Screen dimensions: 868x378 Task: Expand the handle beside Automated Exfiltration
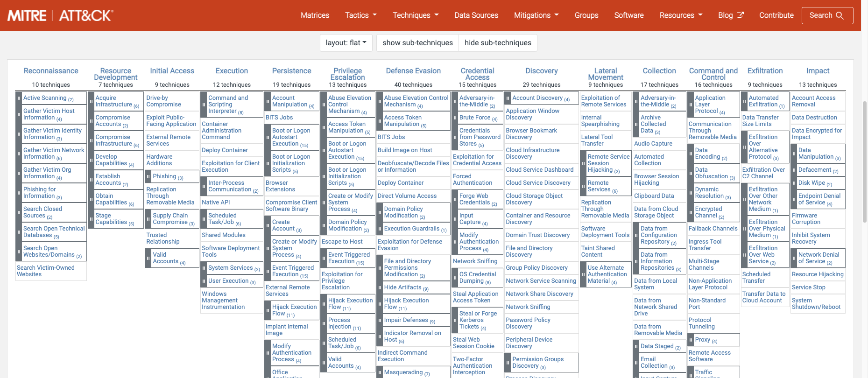click(745, 101)
